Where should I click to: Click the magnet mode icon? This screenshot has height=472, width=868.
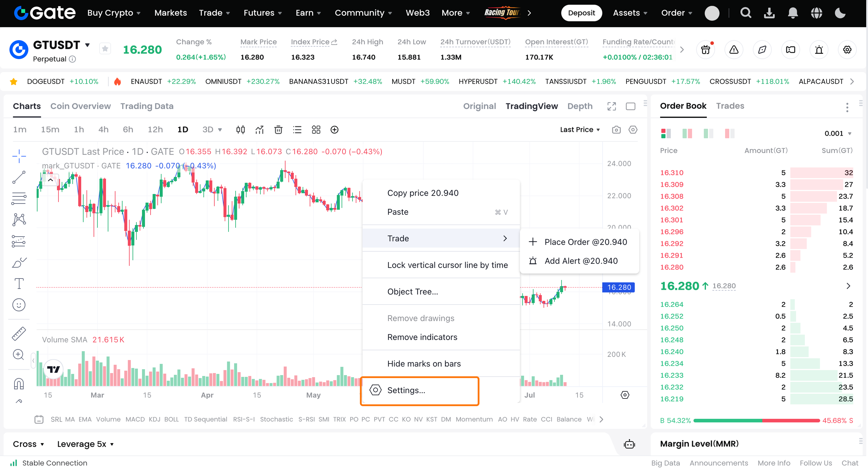[x=19, y=384]
